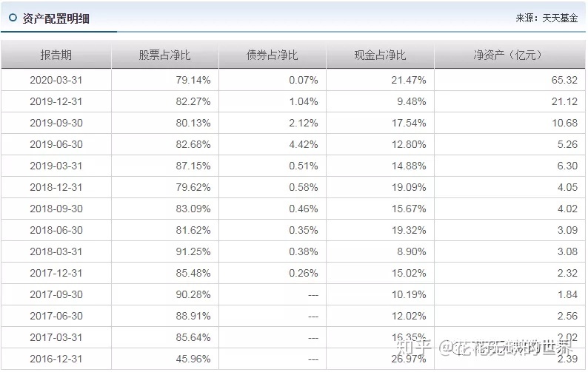Screen dimensions: 588x372
Task: Select the 2020-03-31 report date cell
Action: point(56,80)
